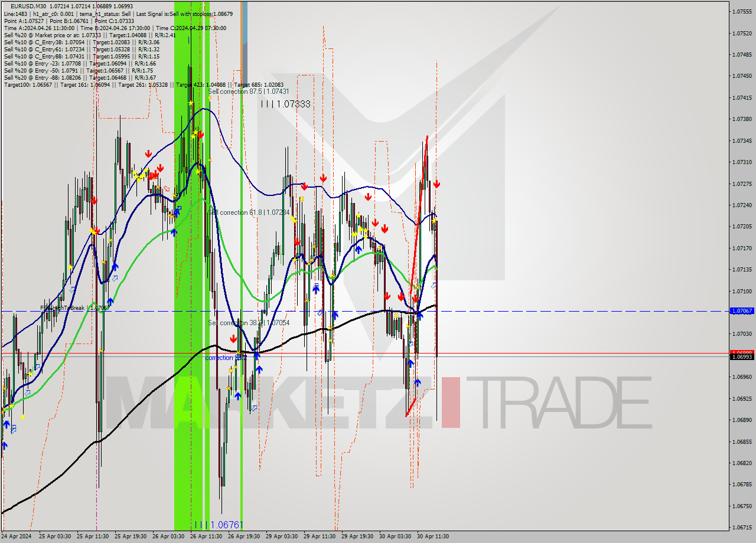Click the FSB_HighToBreak 1.07067 label
This screenshot has width=756, height=543.
(x=75, y=308)
